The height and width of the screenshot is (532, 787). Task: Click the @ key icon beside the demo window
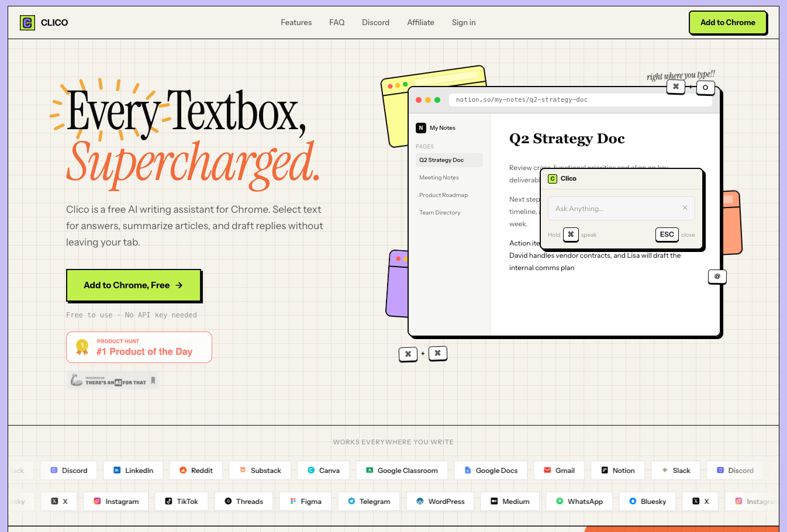click(717, 277)
